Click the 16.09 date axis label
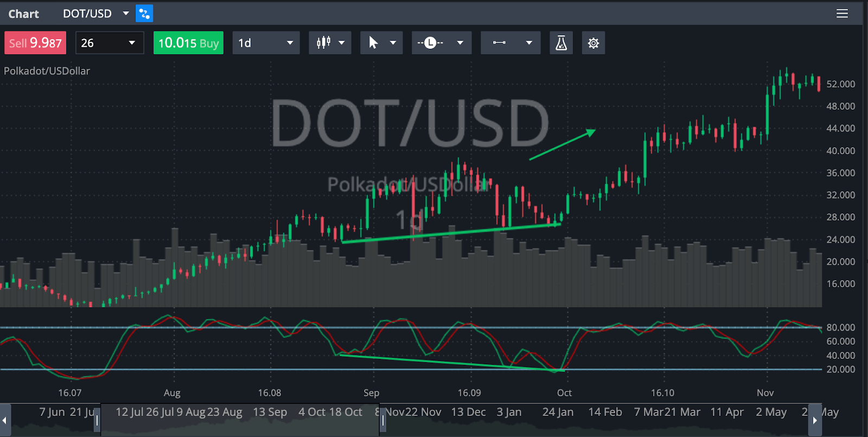Viewport: 868px width, 437px height. [469, 392]
